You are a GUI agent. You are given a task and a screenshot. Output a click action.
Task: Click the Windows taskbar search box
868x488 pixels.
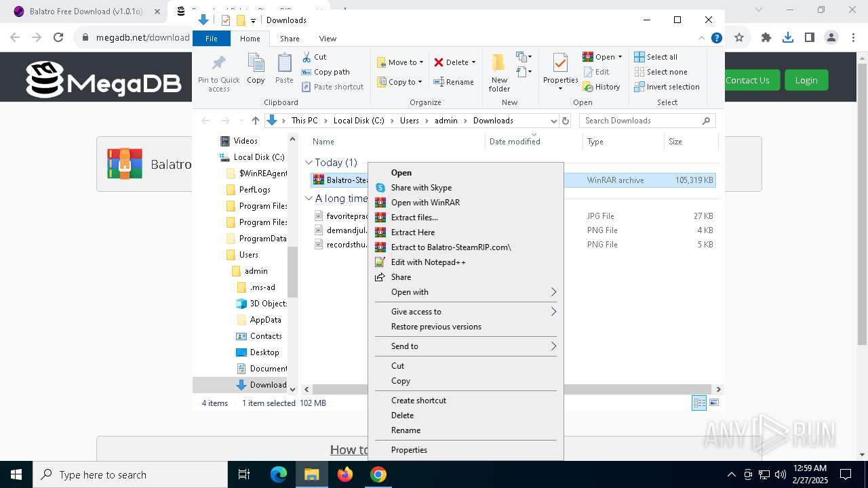pos(130,474)
